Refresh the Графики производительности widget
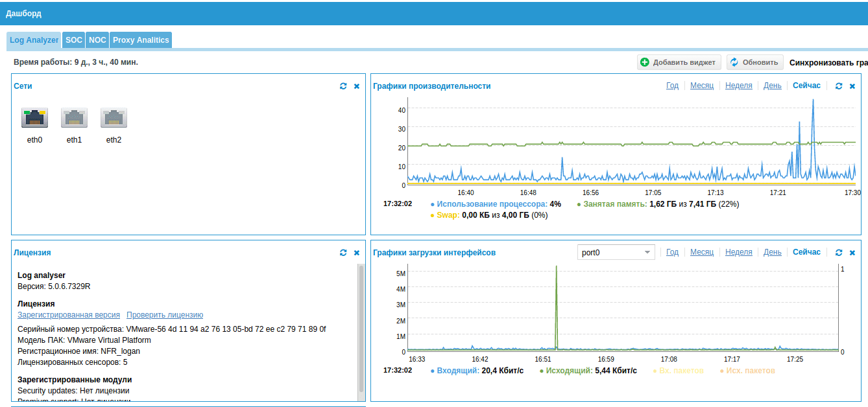Viewport: 868px width, 407px height. pos(839,86)
